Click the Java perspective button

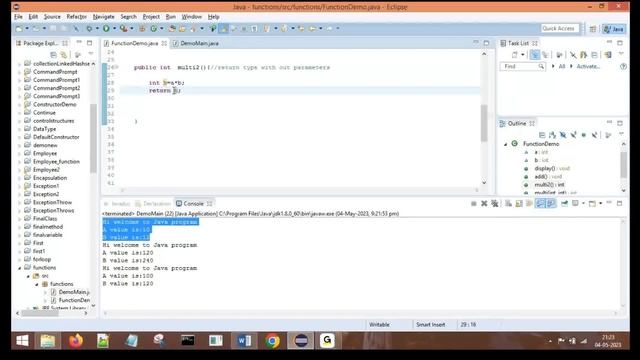coord(614,29)
